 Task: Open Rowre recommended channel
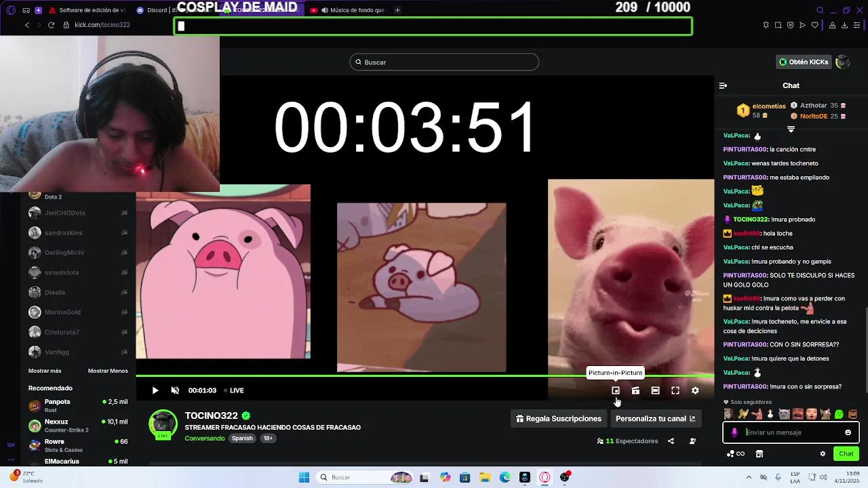(78, 445)
